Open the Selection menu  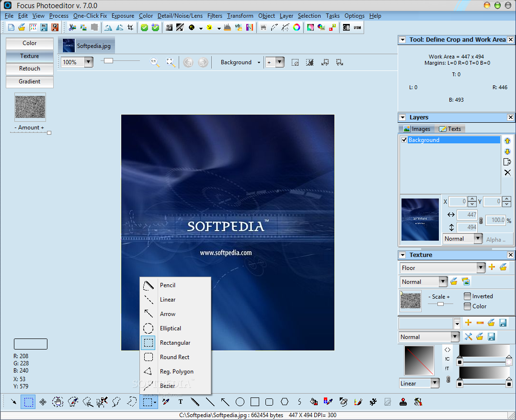pyautogui.click(x=309, y=16)
